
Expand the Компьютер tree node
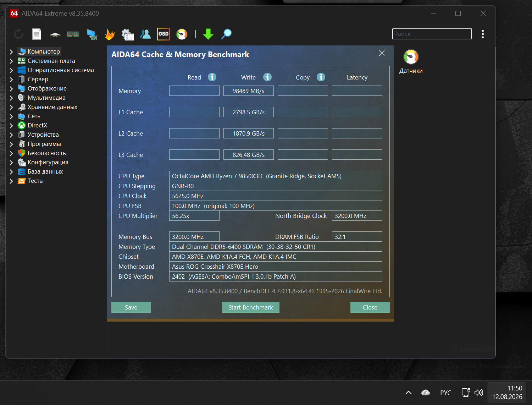(11, 51)
